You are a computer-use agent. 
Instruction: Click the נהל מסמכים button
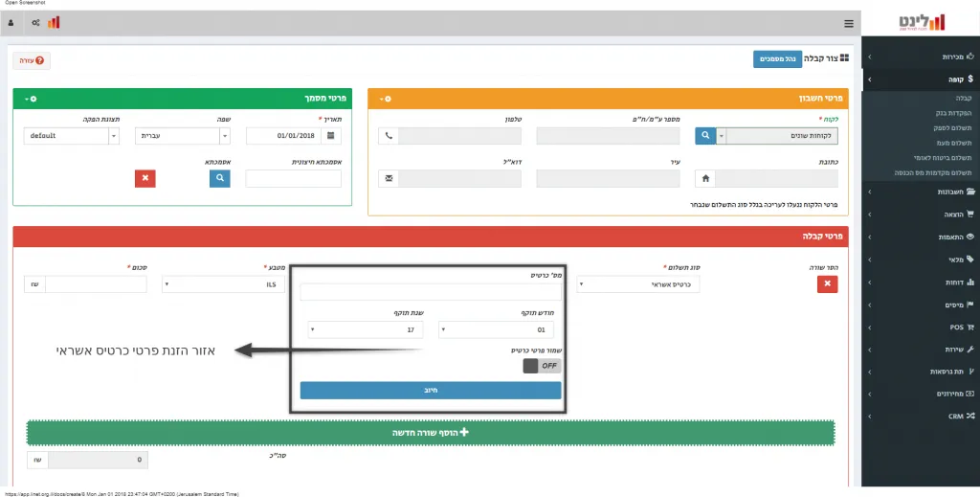pyautogui.click(x=777, y=58)
